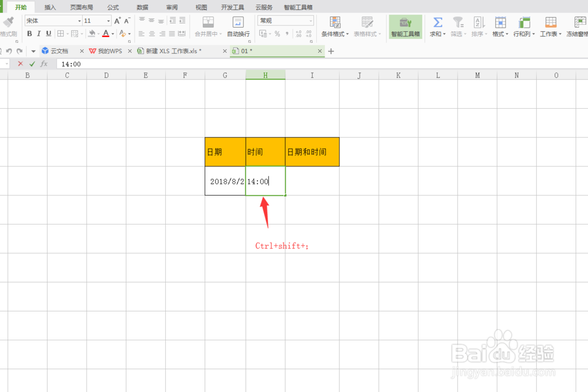Click the increase decimal places icon

point(299,33)
